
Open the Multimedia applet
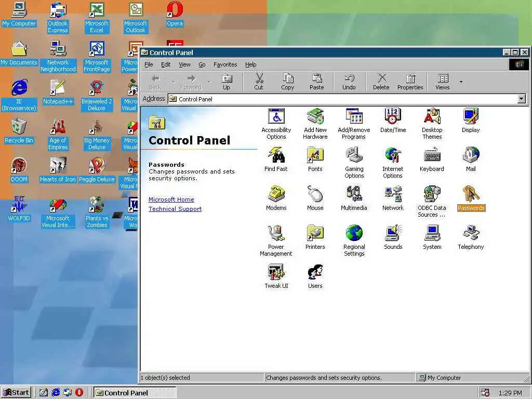[x=354, y=198]
